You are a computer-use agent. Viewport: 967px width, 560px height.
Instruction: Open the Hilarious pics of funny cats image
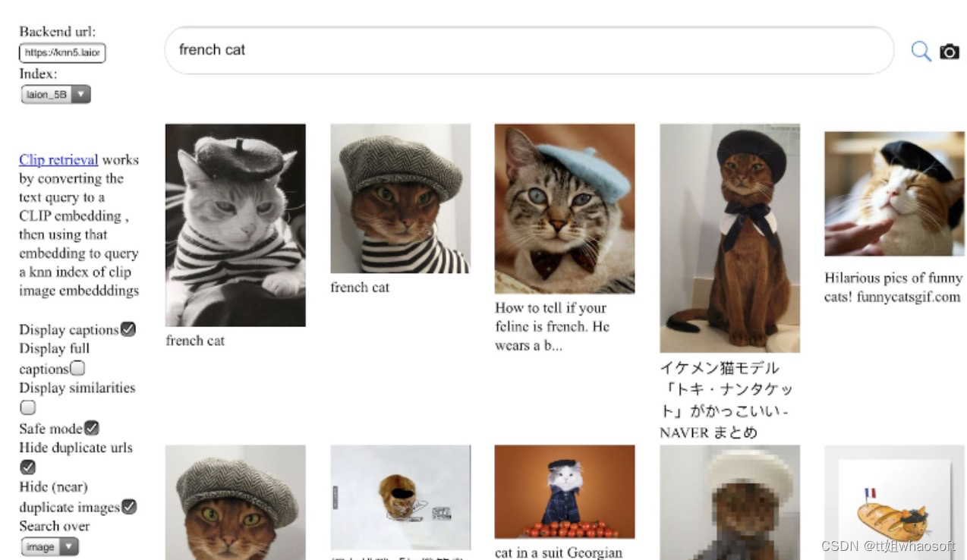[x=894, y=193]
